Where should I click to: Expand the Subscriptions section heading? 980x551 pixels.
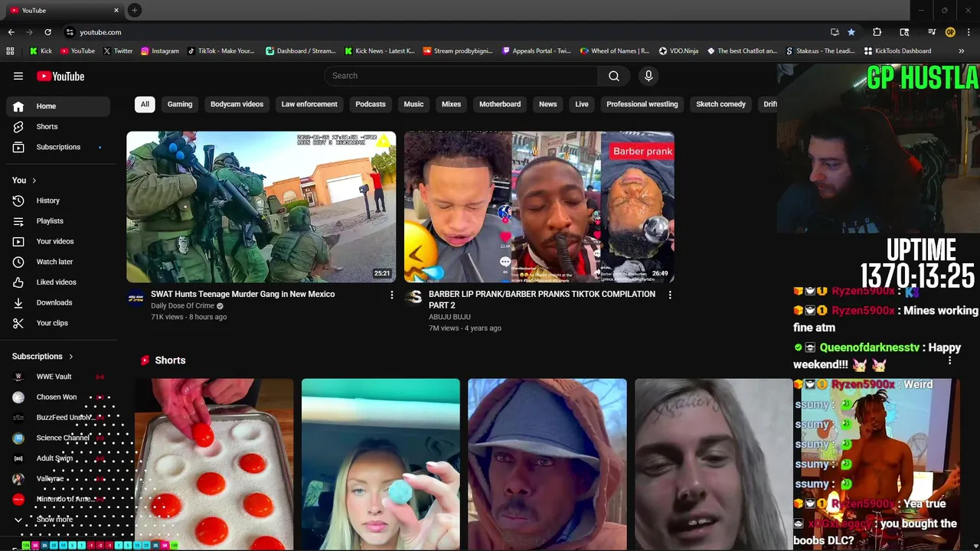point(43,357)
